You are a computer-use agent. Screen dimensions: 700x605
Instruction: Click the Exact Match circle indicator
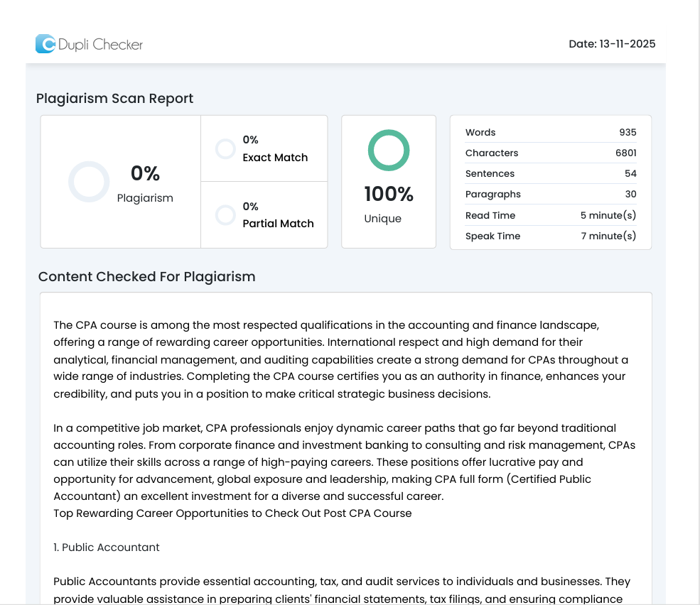pos(225,149)
